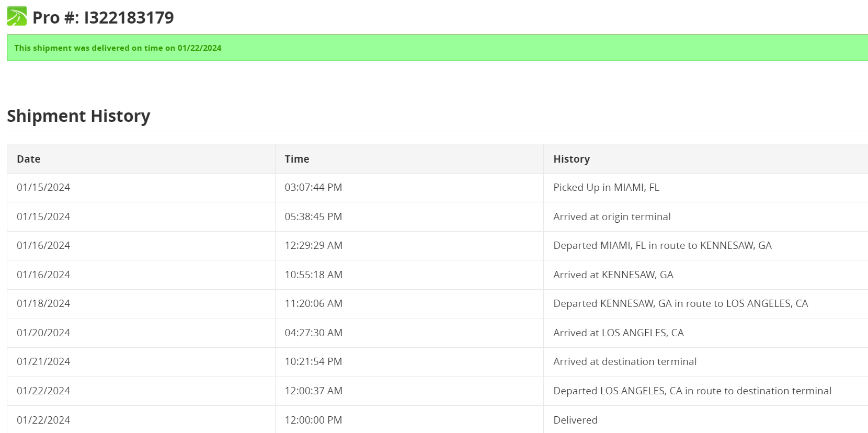
Task: Select the time 12:00:37 AM
Action: pyautogui.click(x=314, y=391)
